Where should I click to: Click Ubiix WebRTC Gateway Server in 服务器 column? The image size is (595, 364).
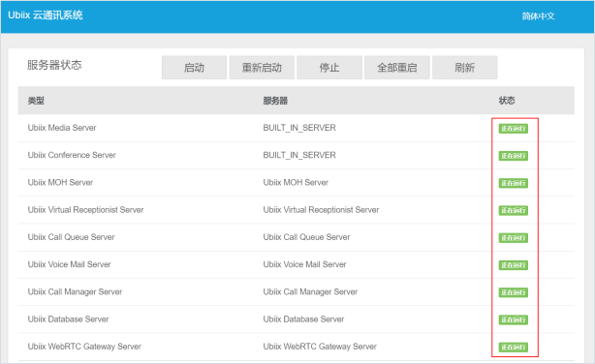320,347
